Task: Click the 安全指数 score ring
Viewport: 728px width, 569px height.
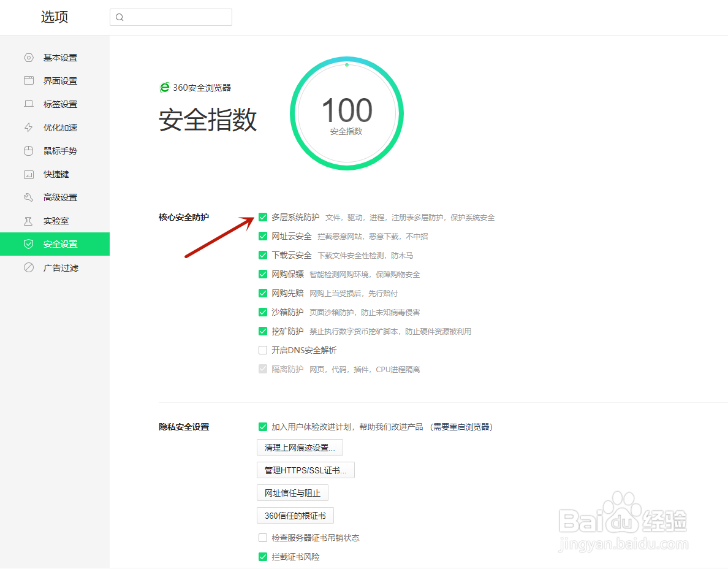Action: pos(346,112)
